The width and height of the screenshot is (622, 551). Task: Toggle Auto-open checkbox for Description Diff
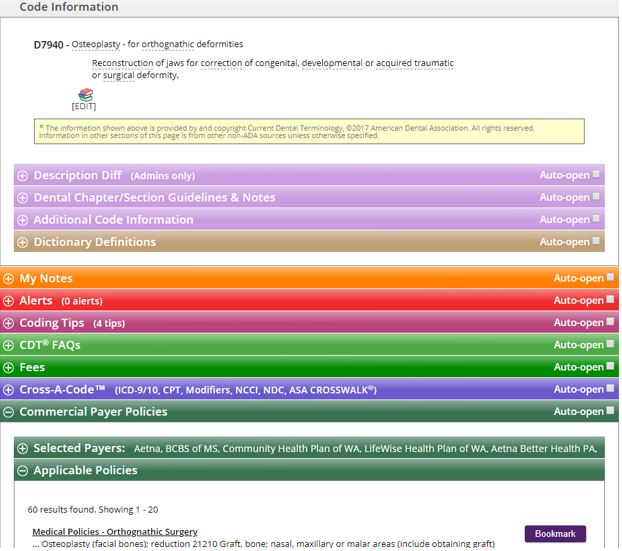click(x=596, y=174)
